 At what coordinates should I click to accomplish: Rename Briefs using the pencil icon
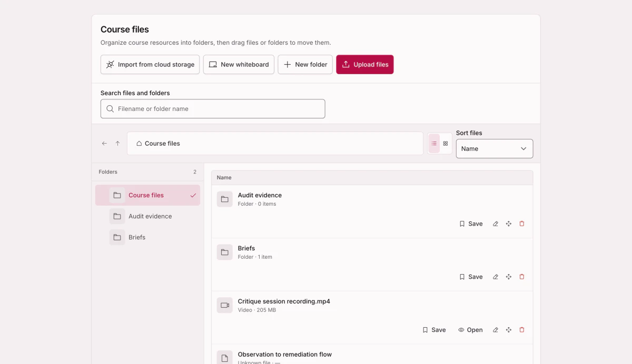496,277
